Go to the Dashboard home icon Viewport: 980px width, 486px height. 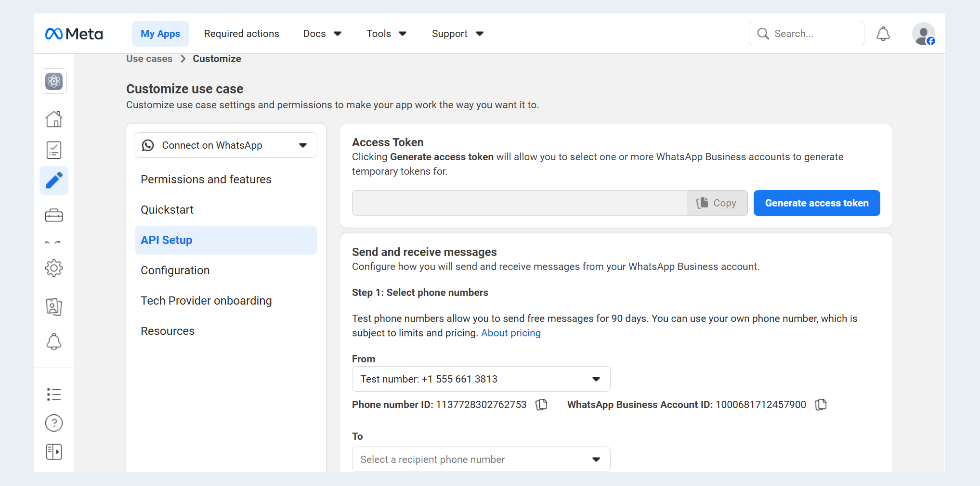54,119
